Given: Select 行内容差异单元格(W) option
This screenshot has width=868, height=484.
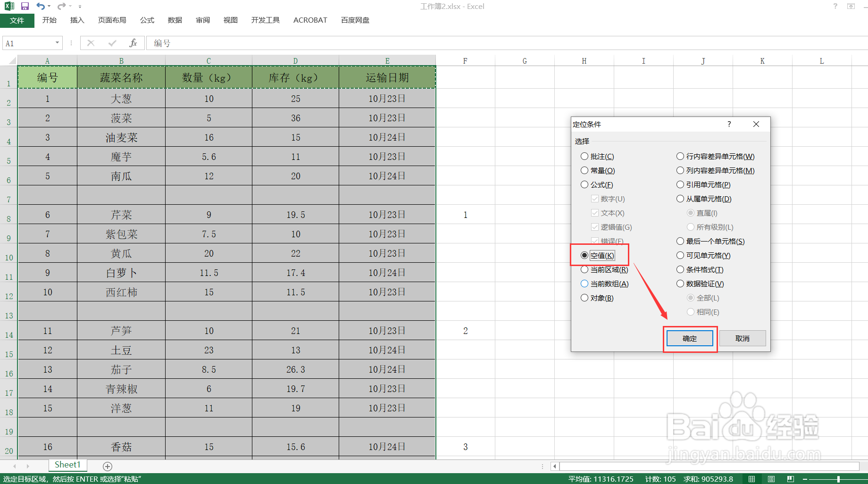Looking at the screenshot, I should point(716,156).
